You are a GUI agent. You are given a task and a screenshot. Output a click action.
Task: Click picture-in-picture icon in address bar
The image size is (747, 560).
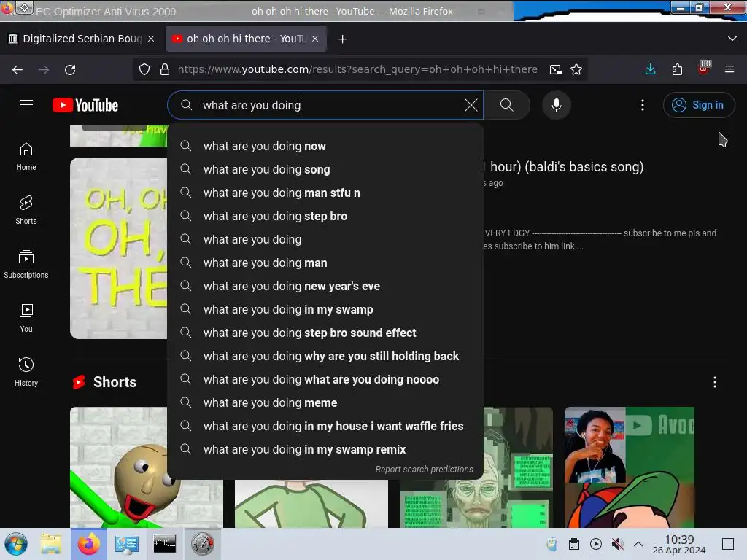pos(555,70)
